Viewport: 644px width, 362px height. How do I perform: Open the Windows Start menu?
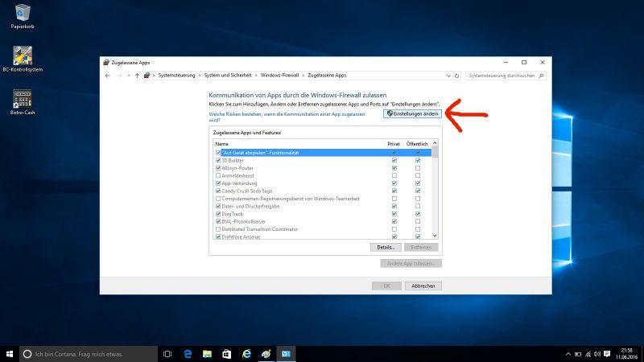pyautogui.click(x=10, y=354)
